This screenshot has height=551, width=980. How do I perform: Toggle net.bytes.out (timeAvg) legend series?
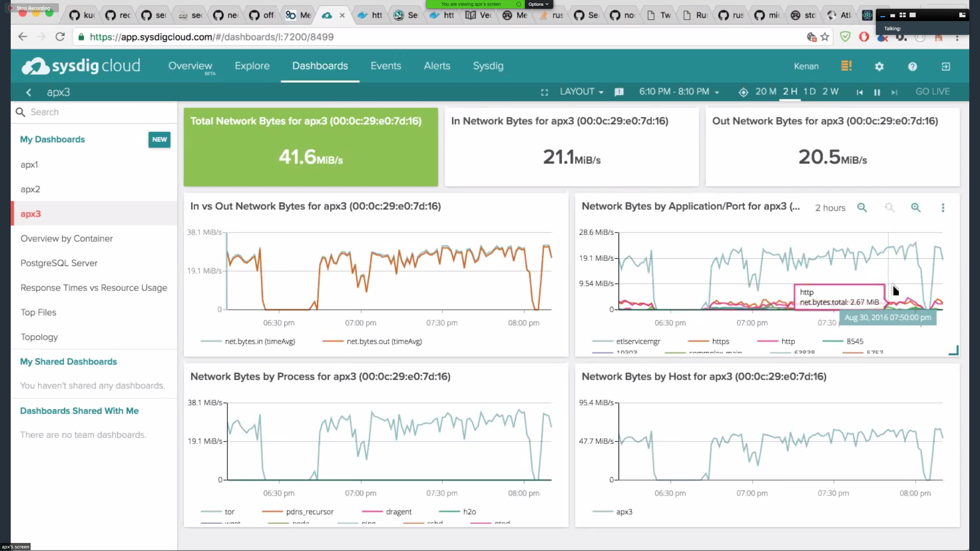(372, 341)
